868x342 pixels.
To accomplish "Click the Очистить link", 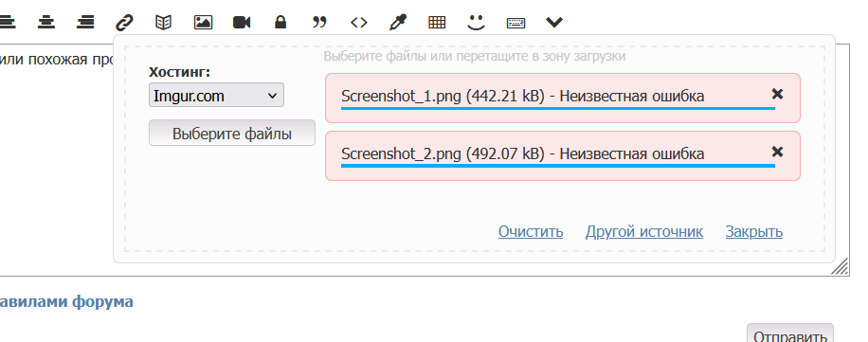I will 531,231.
